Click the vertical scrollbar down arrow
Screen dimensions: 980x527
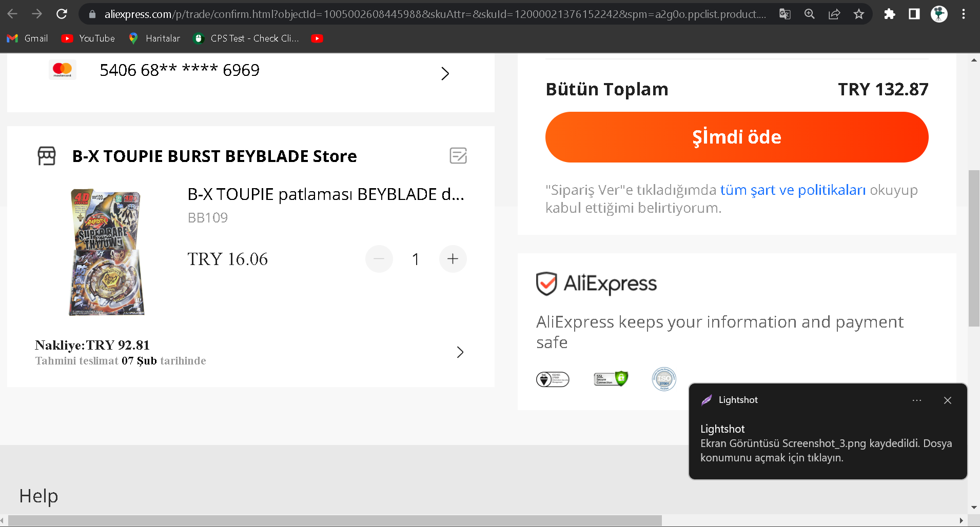click(x=974, y=508)
